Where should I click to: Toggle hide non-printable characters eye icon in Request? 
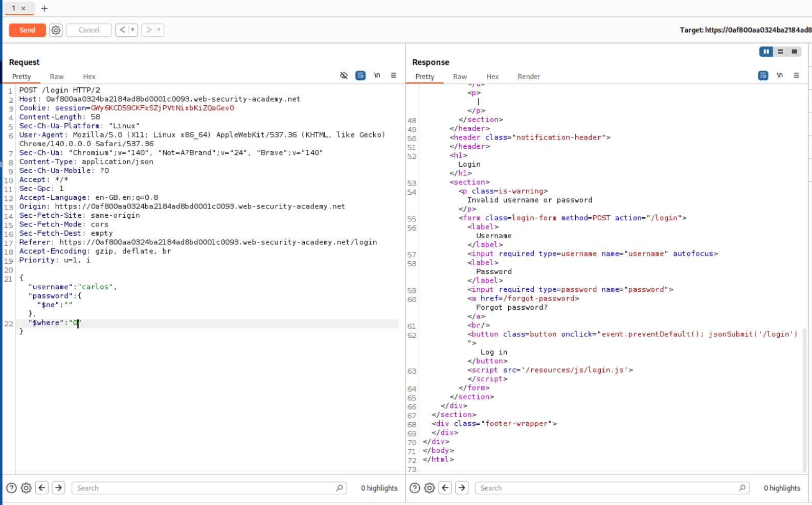(x=344, y=76)
